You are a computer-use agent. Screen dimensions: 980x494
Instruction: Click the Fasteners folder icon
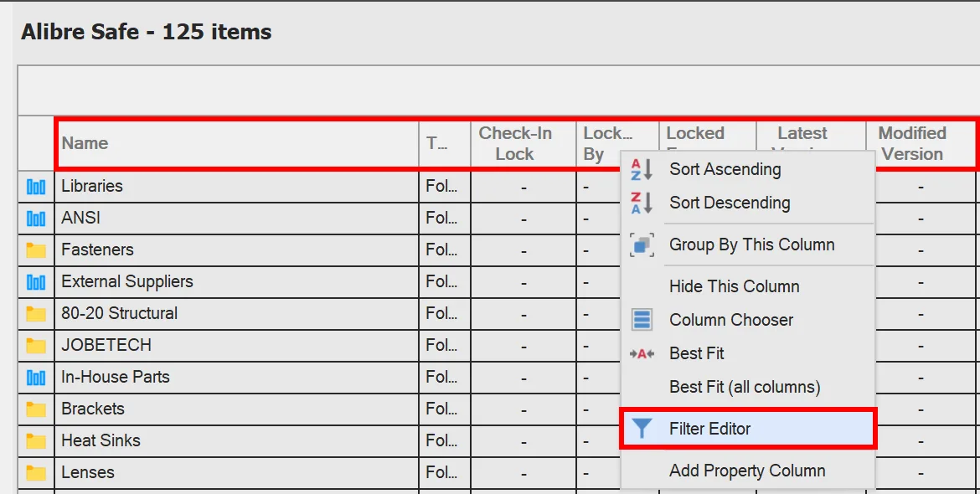pos(36,250)
